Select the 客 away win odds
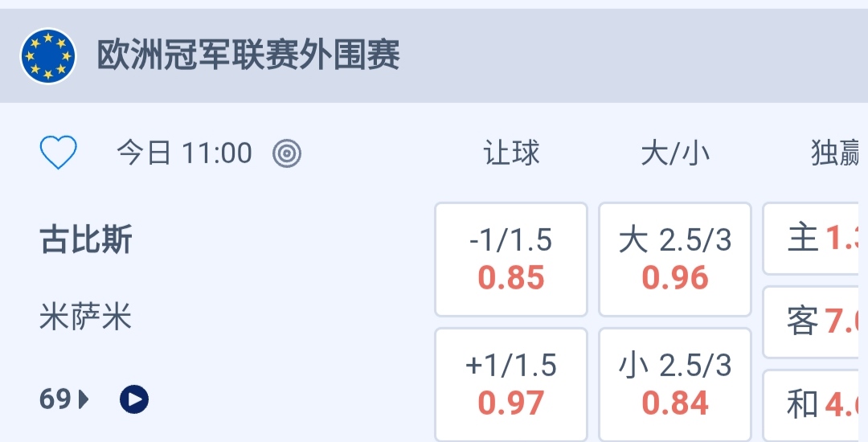This screenshot has height=442, width=868. pyautogui.click(x=813, y=322)
